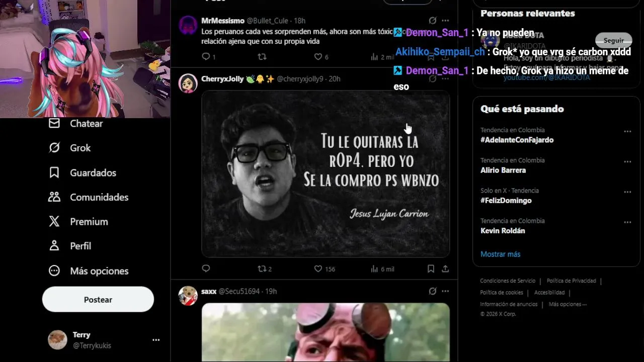644x362 pixels.
Task: Click saxx username link
Action: pos(209,291)
